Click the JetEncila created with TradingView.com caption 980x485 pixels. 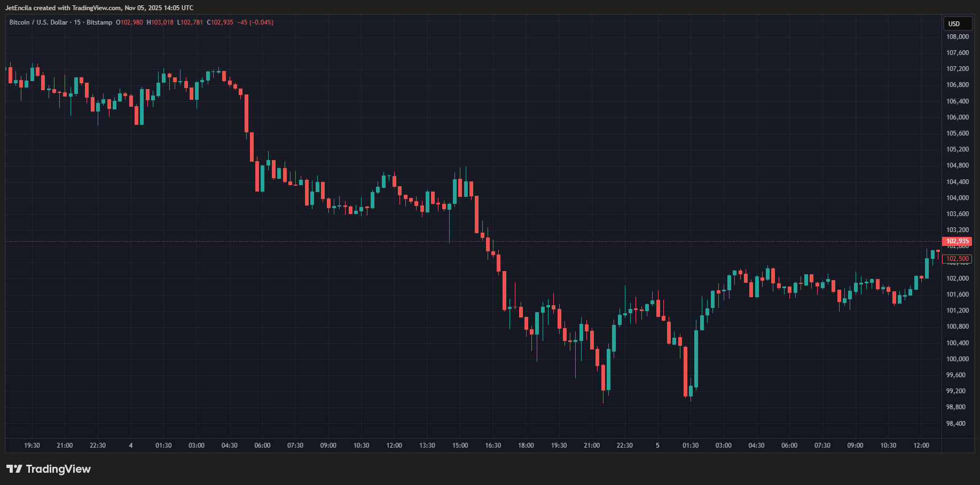tap(99, 8)
